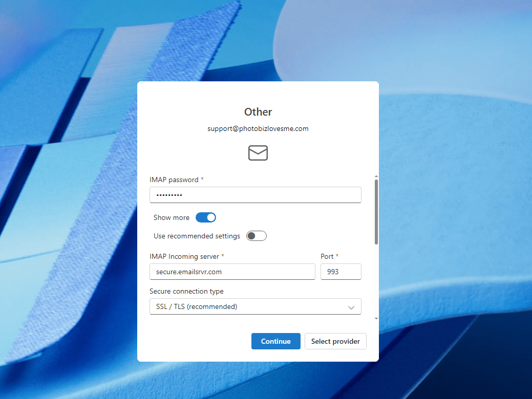Click the scrollbar down arrow

click(x=376, y=318)
